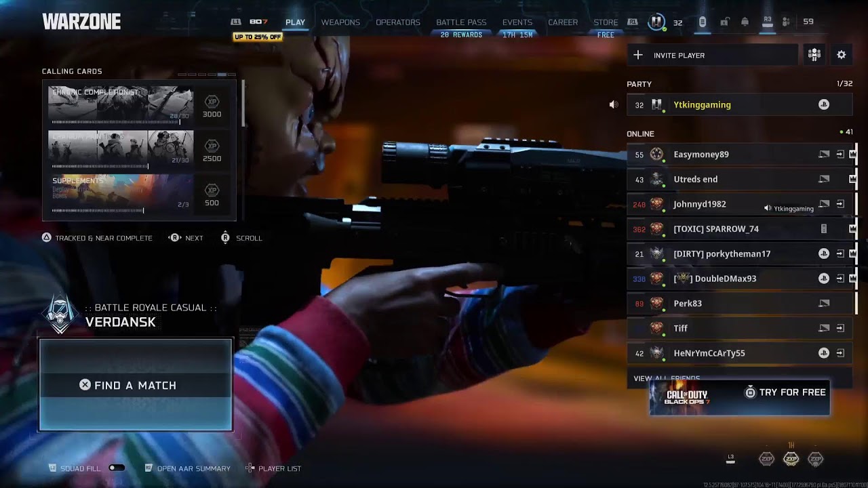Click Invite Player button
Image resolution: width=868 pixels, height=488 pixels.
(x=712, y=55)
